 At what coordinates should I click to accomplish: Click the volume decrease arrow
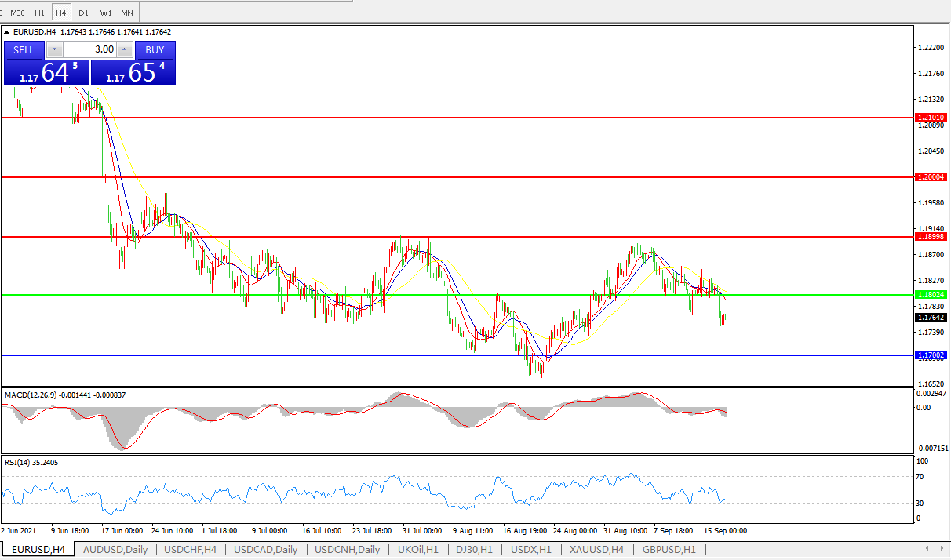[53, 49]
